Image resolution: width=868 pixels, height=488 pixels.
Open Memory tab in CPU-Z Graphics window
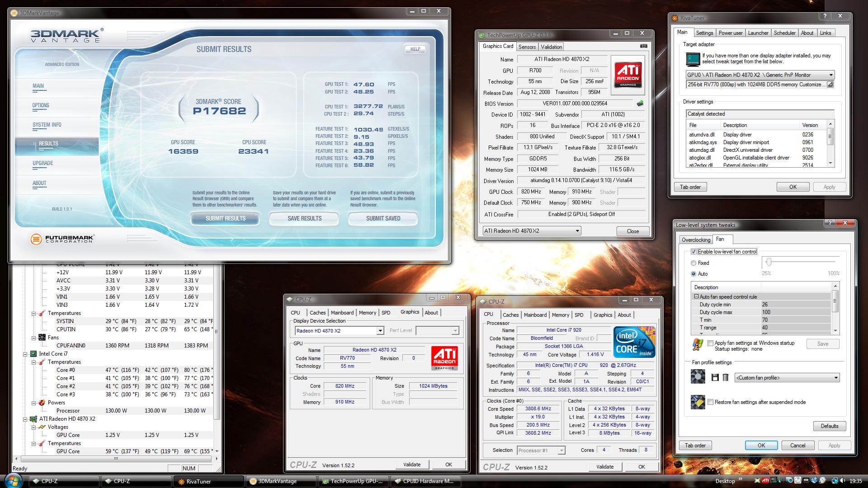click(x=368, y=313)
